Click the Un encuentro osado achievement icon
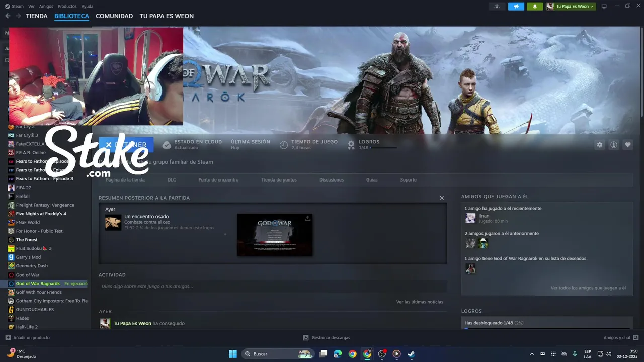This screenshot has height=362, width=644. pos(113,222)
